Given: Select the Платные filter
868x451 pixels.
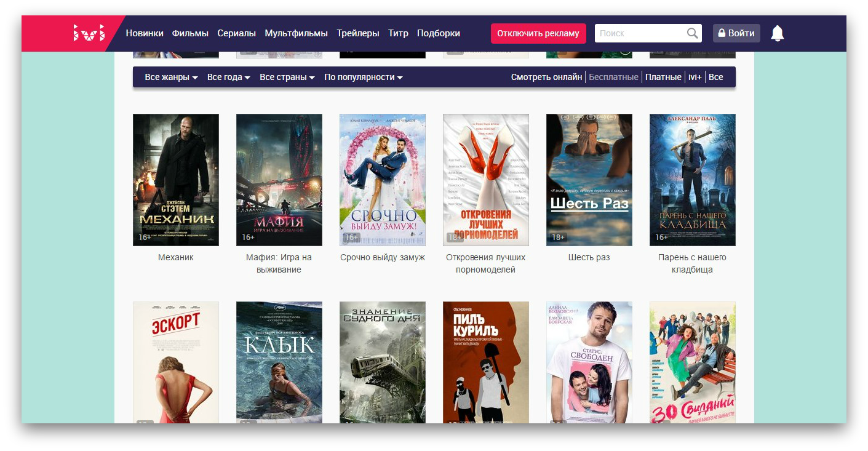Looking at the screenshot, I should point(663,77).
